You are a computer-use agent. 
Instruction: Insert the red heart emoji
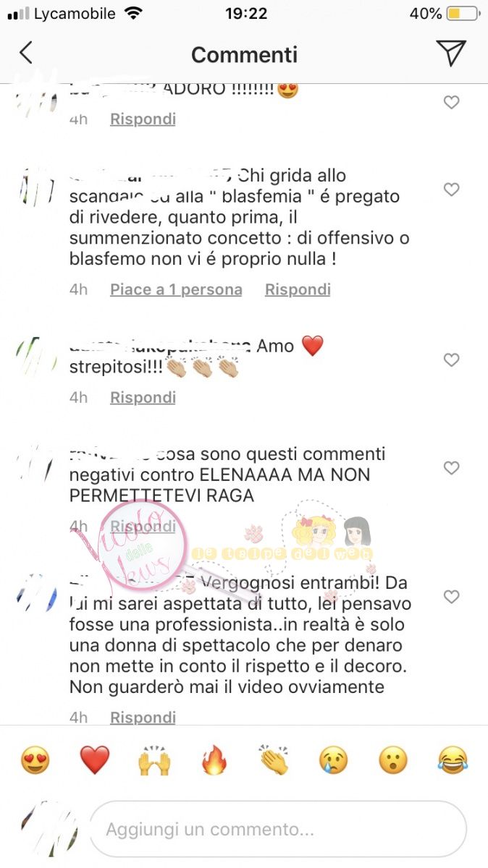tap(94, 760)
